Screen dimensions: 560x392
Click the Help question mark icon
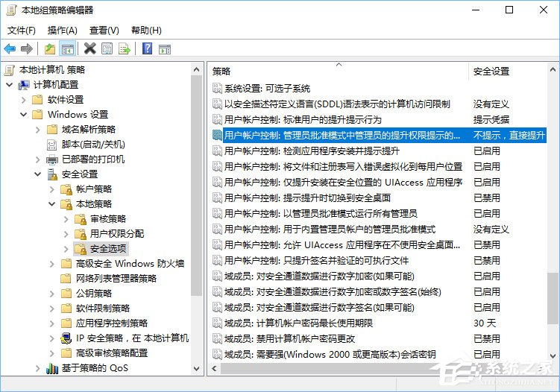click(147, 48)
